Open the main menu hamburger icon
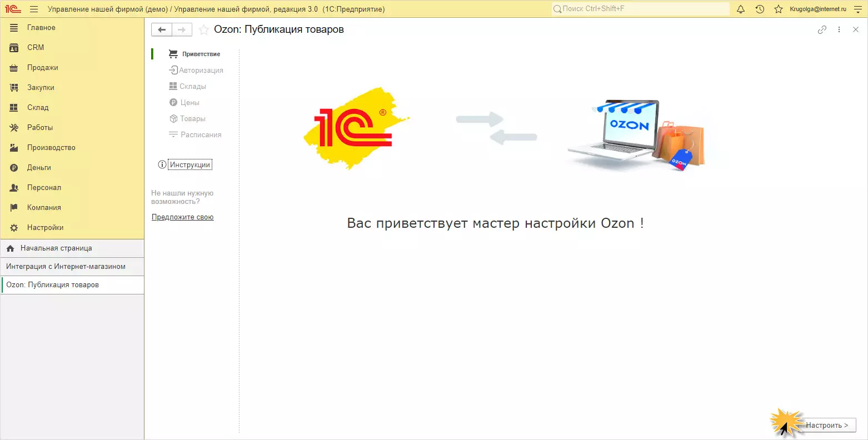 pyautogui.click(x=34, y=9)
